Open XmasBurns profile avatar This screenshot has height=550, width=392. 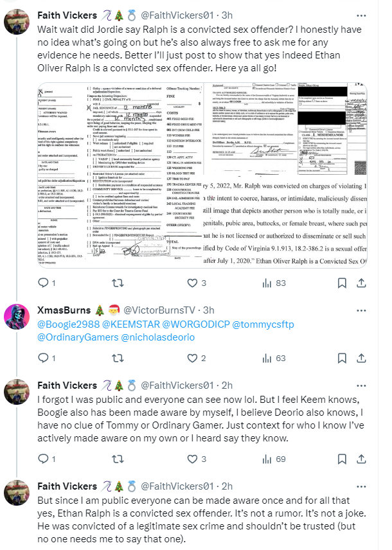17,317
